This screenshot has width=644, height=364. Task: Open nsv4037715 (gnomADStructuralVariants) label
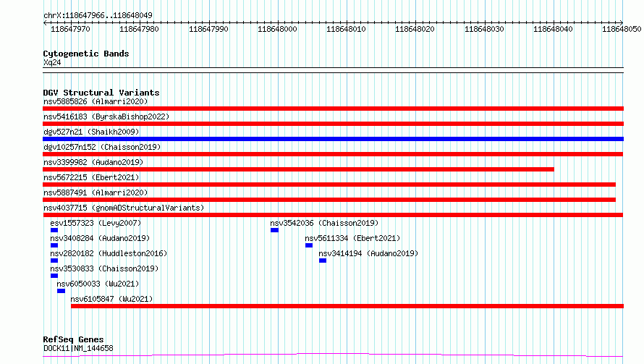(124, 208)
